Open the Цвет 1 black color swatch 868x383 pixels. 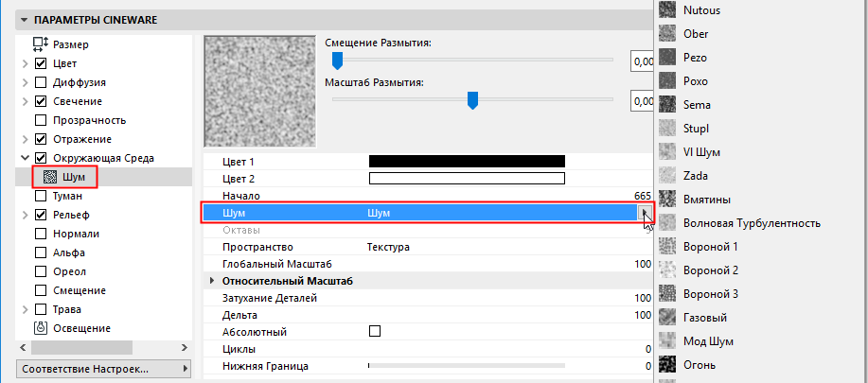(x=466, y=162)
